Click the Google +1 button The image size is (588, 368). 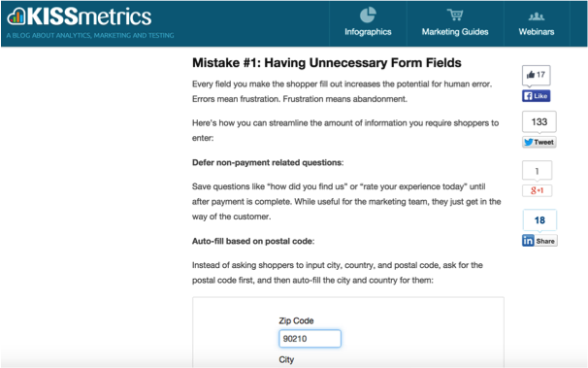pos(537,190)
